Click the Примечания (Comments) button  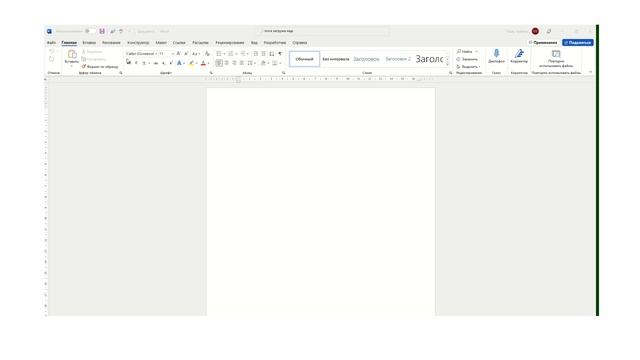543,42
